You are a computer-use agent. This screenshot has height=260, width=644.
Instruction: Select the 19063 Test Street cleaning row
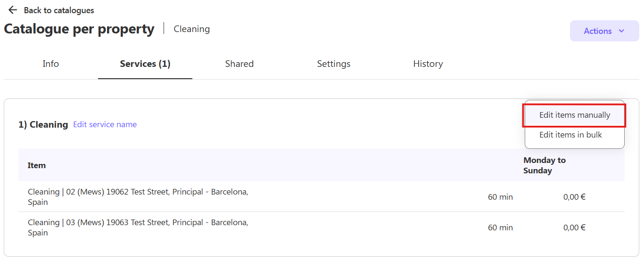[322, 227]
